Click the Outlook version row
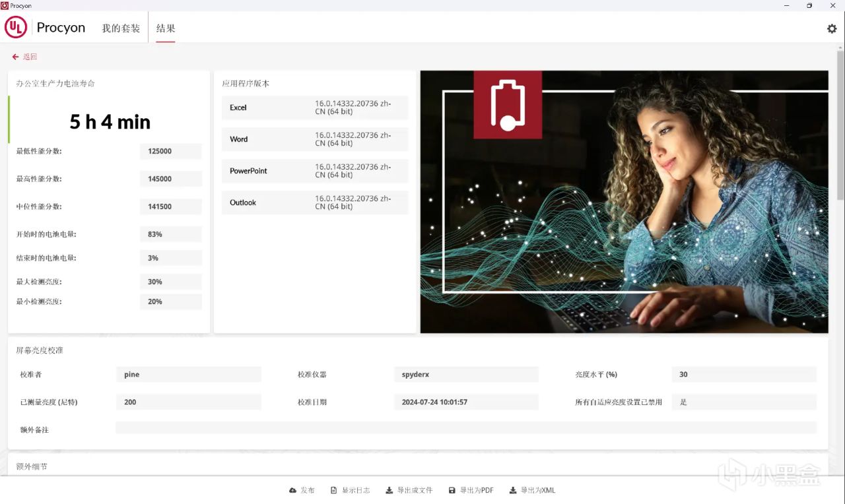Image resolution: width=845 pixels, height=504 pixels. (315, 203)
